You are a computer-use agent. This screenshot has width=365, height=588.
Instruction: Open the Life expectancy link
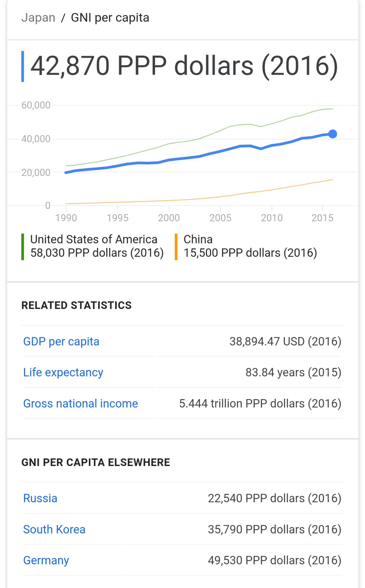click(x=63, y=372)
